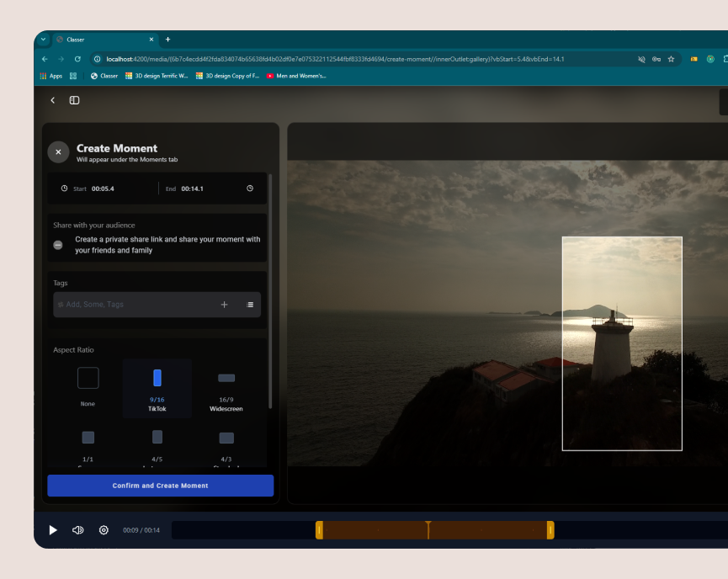Viewport: 728px width, 579px height.
Task: Close the Classer browser tab
Action: (151, 40)
